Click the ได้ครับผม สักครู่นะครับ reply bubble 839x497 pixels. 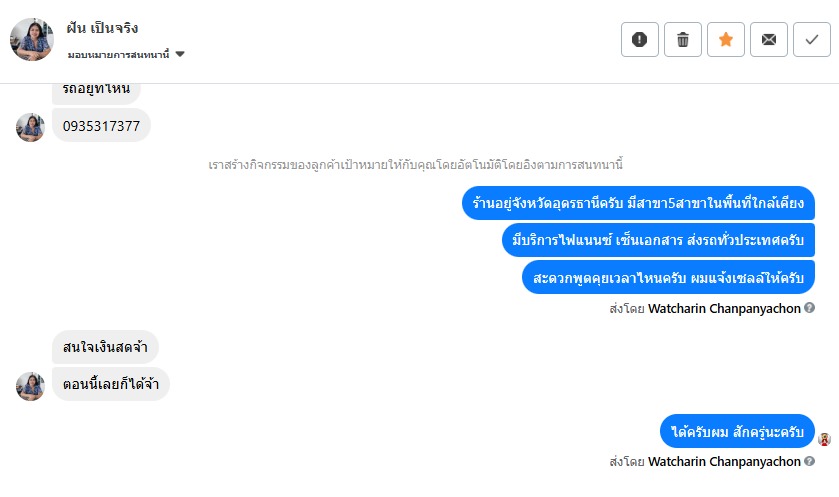pos(738,431)
